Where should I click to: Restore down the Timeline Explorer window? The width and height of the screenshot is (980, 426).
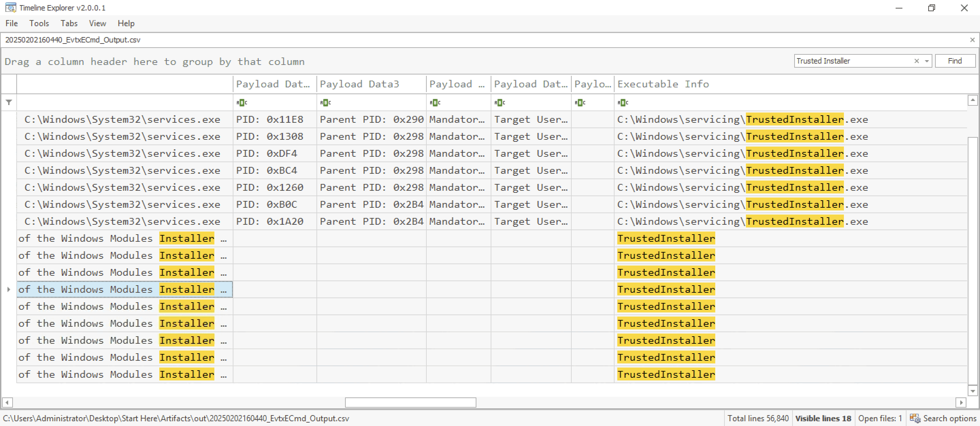pyautogui.click(x=931, y=8)
